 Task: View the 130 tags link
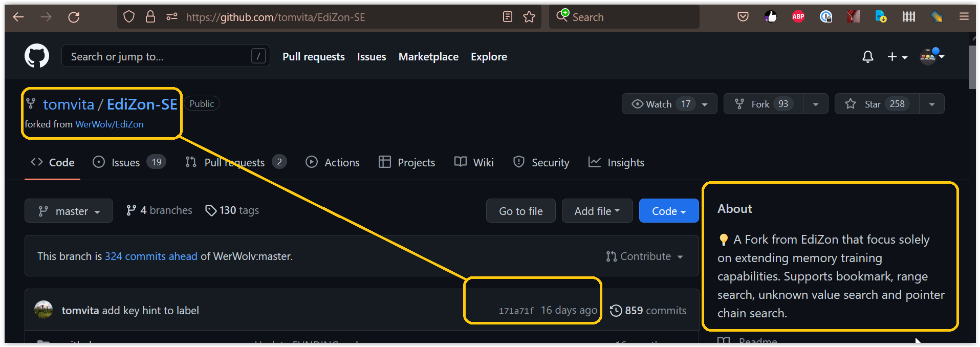coord(232,210)
